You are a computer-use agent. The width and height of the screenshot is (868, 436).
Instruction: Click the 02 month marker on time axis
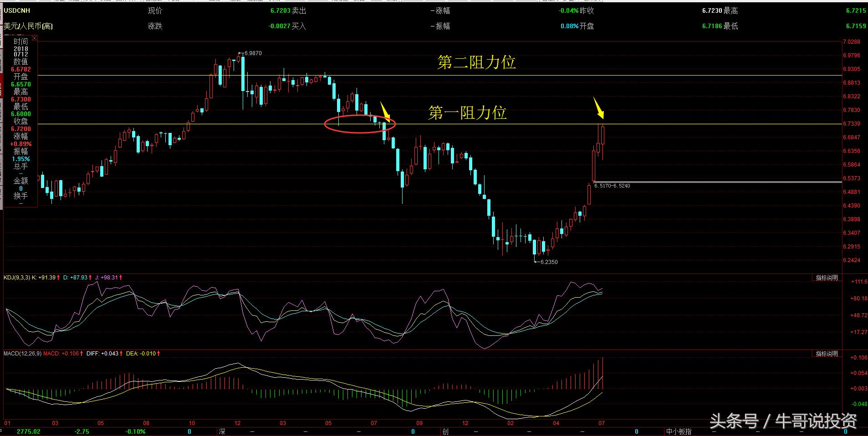coord(511,423)
